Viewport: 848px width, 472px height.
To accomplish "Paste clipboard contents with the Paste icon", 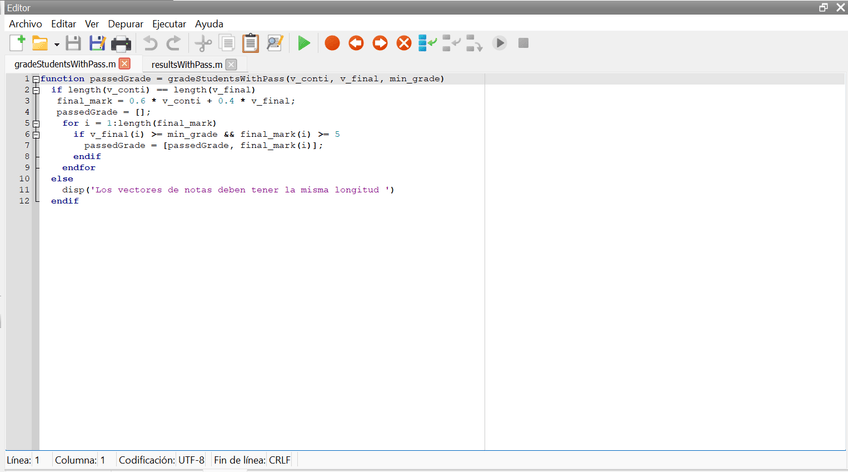I will click(250, 43).
